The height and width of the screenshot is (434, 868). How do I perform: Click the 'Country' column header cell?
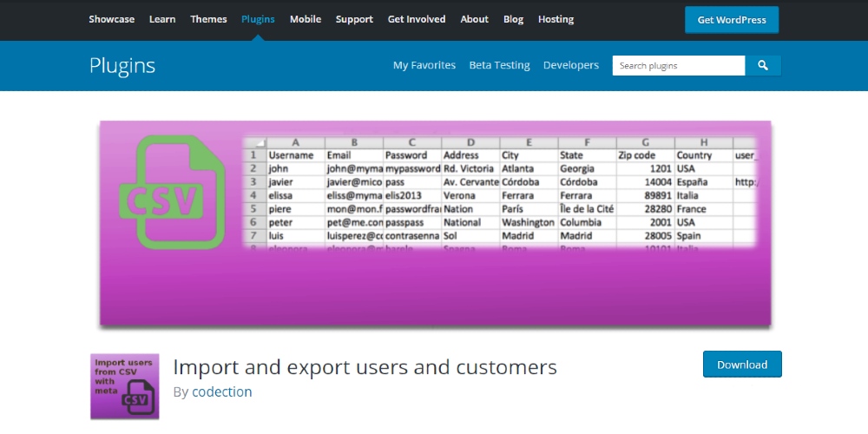704,155
